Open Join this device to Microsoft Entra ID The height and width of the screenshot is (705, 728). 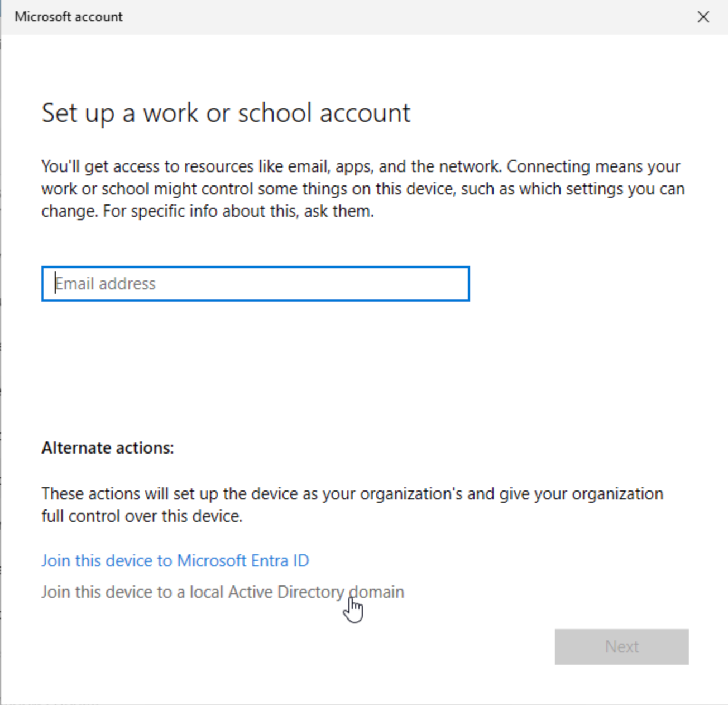coord(175,560)
